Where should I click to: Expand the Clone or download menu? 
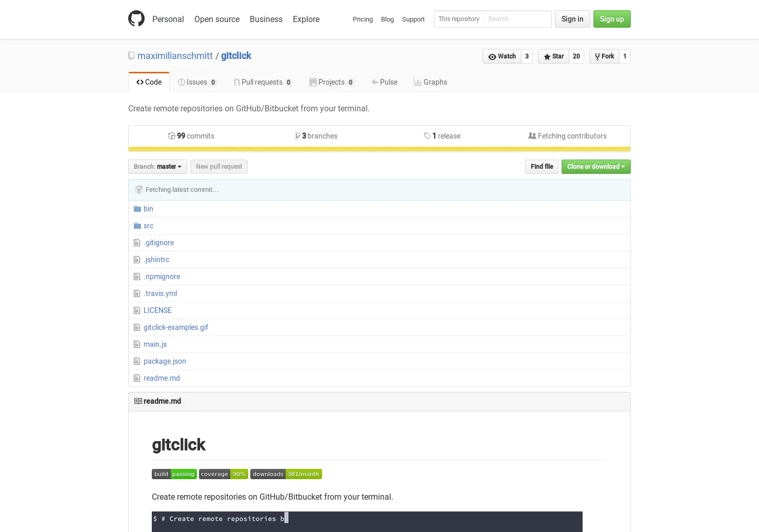[x=596, y=167]
